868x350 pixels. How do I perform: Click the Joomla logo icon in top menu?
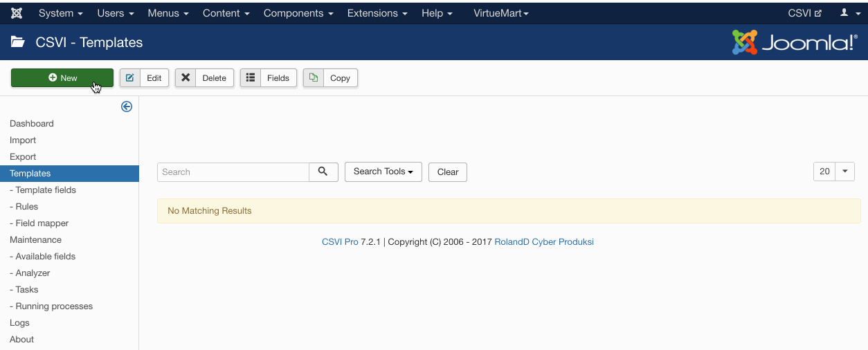[17, 13]
